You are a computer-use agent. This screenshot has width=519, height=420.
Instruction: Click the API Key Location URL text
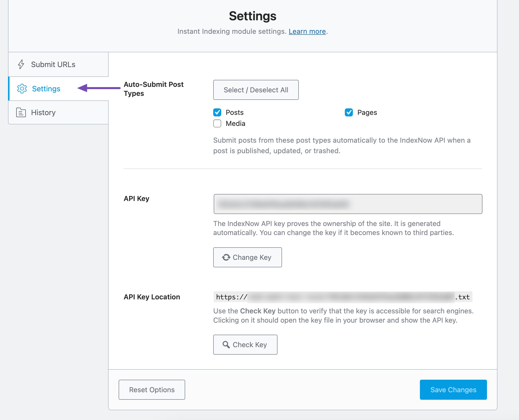click(343, 297)
